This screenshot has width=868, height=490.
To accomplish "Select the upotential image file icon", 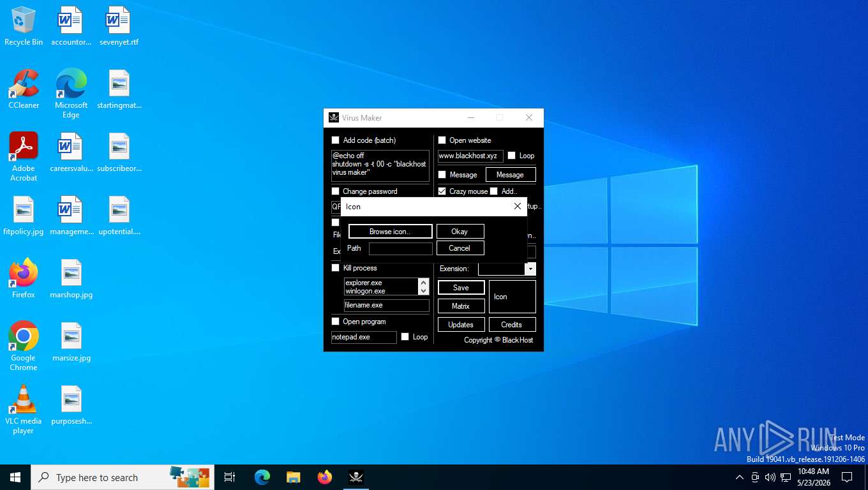I will coord(119,216).
